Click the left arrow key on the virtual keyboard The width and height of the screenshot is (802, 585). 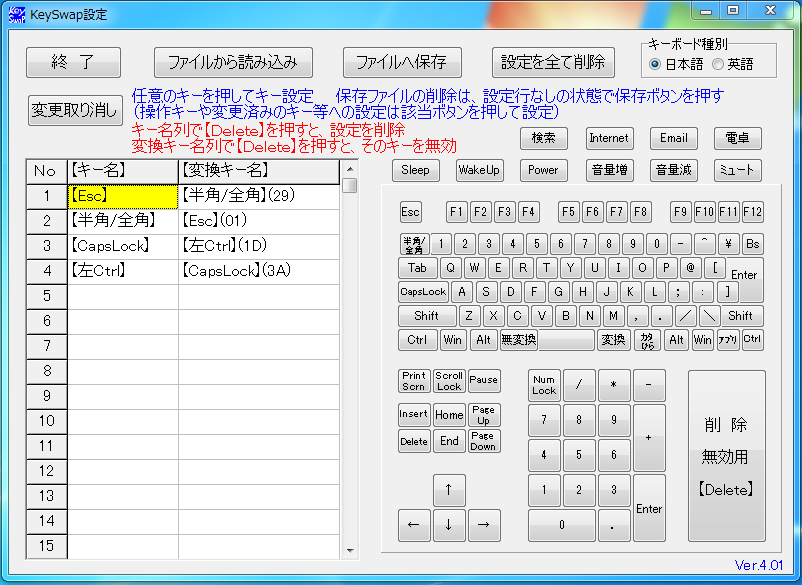click(x=414, y=525)
